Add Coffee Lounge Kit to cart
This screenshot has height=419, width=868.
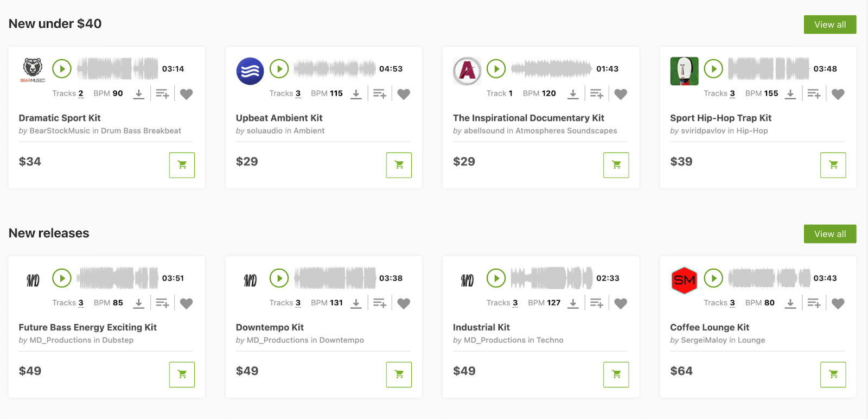[833, 374]
